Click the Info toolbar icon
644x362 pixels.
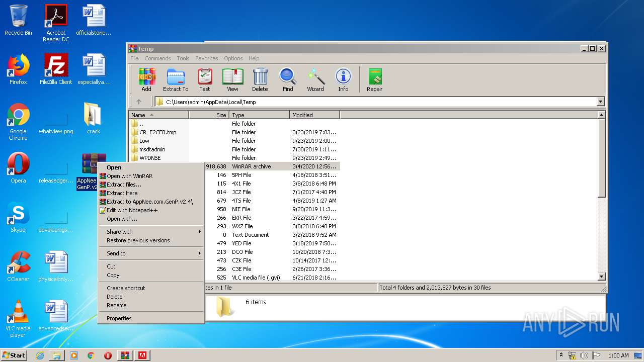coord(343,80)
